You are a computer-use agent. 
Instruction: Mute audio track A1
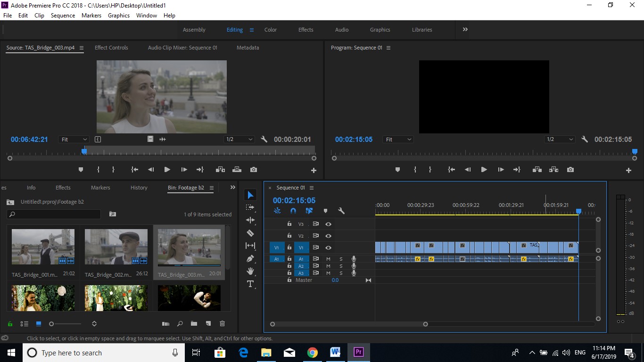pos(328,259)
